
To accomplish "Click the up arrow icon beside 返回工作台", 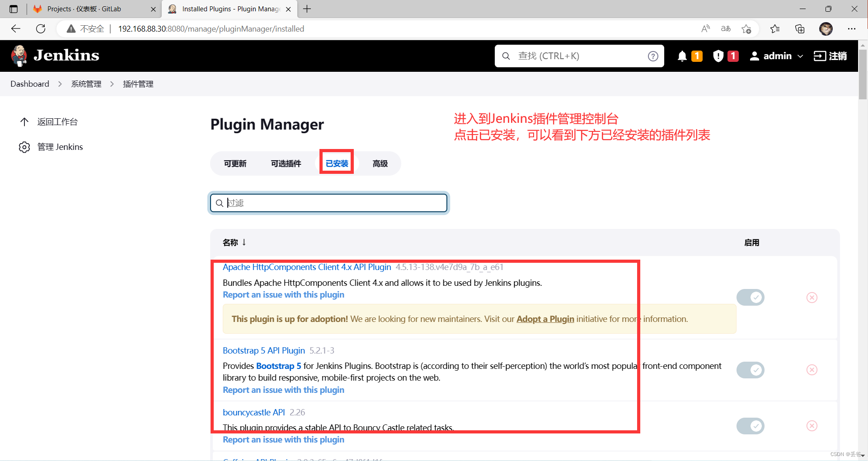I will click(24, 122).
